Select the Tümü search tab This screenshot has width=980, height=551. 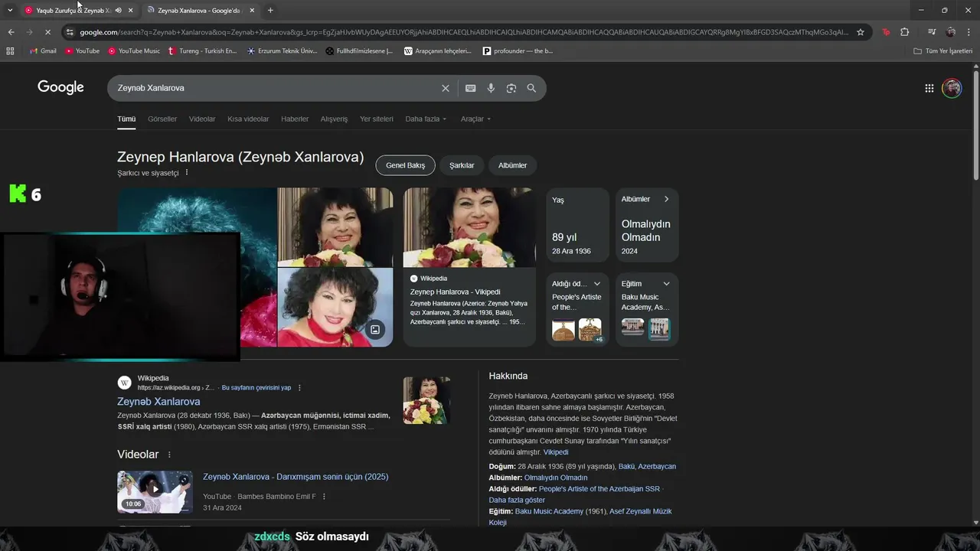click(x=126, y=119)
